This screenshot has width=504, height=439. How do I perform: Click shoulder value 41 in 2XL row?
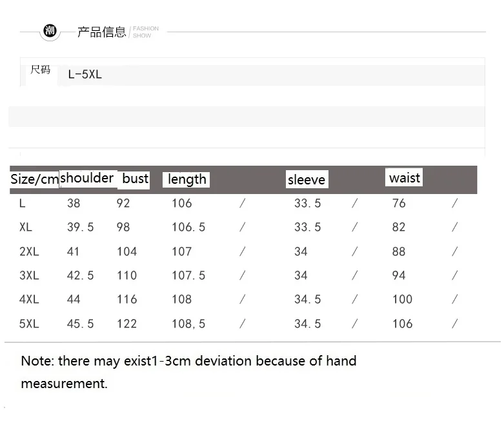coord(74,251)
